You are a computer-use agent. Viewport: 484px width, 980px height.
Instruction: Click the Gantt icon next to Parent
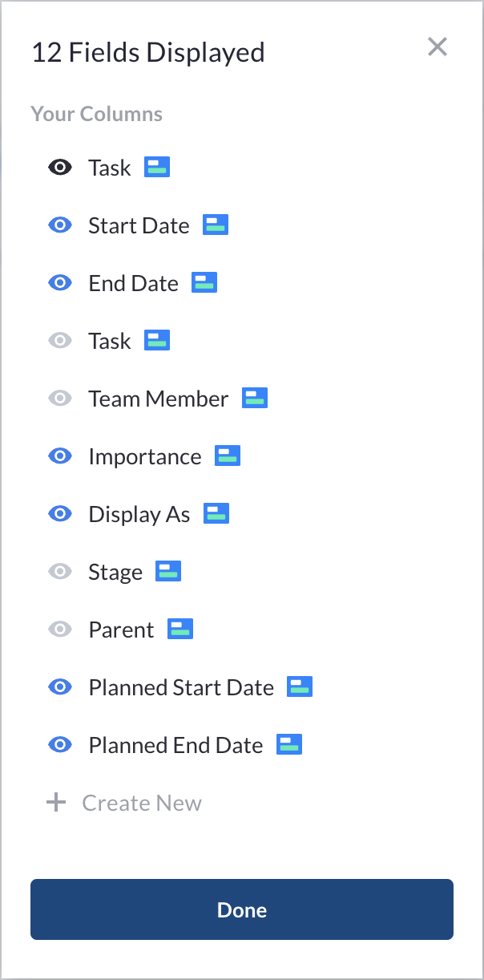pos(180,629)
